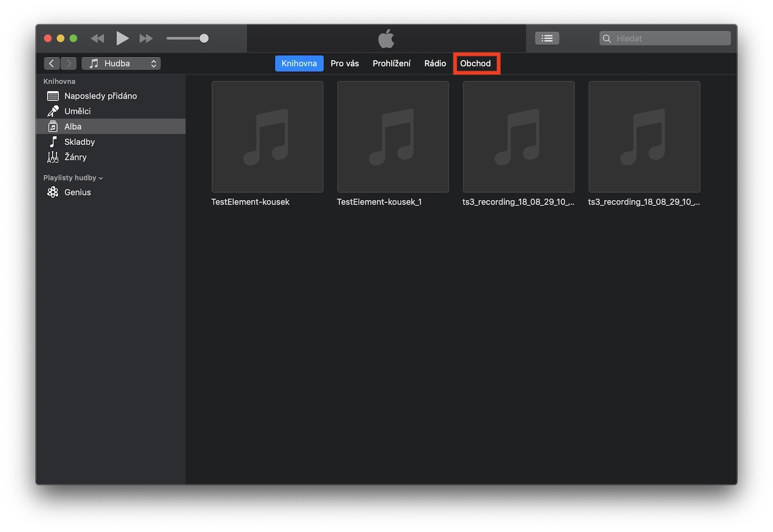Click the grid icon beside Naposledy přidáno
The width and height of the screenshot is (773, 532).
tap(53, 96)
